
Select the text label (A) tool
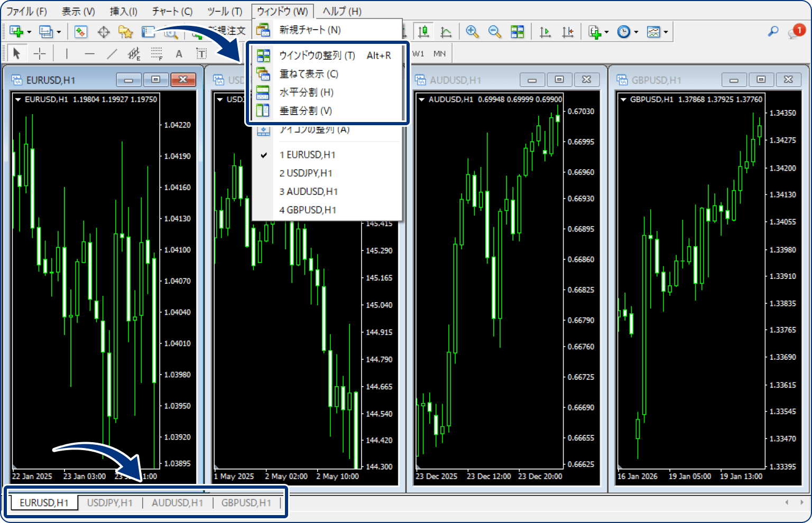point(179,53)
